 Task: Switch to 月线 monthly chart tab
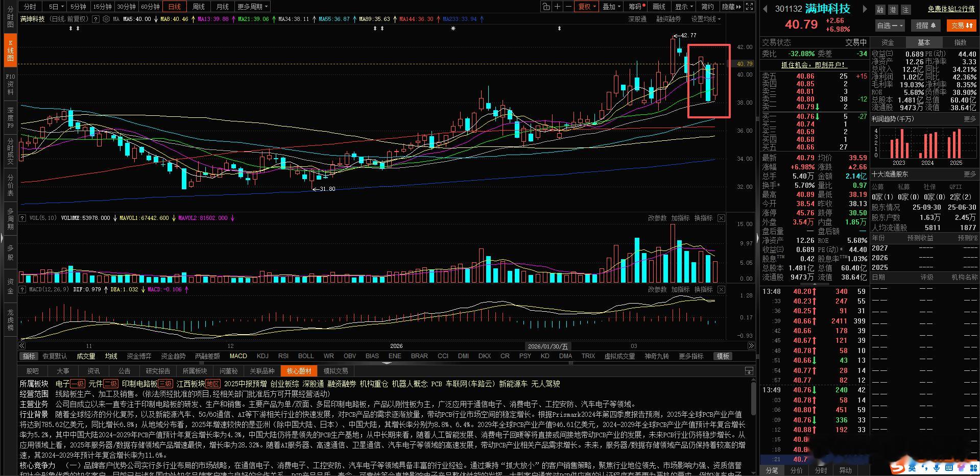[222, 7]
